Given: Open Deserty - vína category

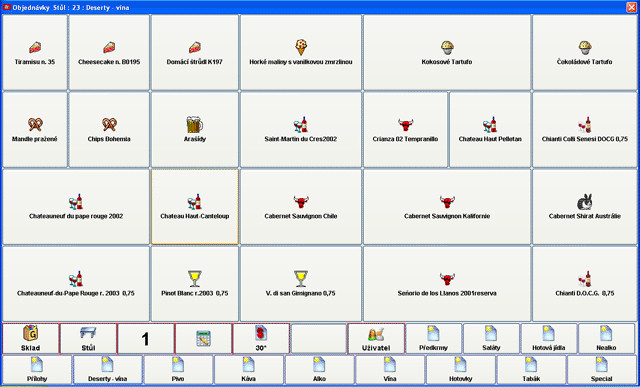Looking at the screenshot, I should coord(108,369).
